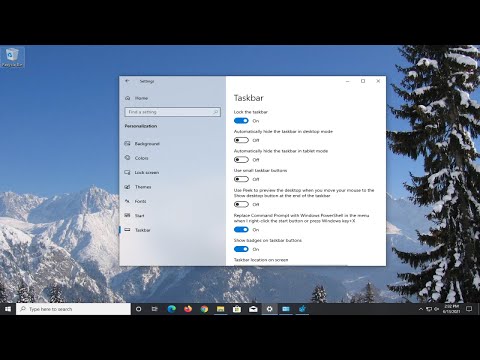Click the Lock screen icon in the sidebar

tap(127, 172)
